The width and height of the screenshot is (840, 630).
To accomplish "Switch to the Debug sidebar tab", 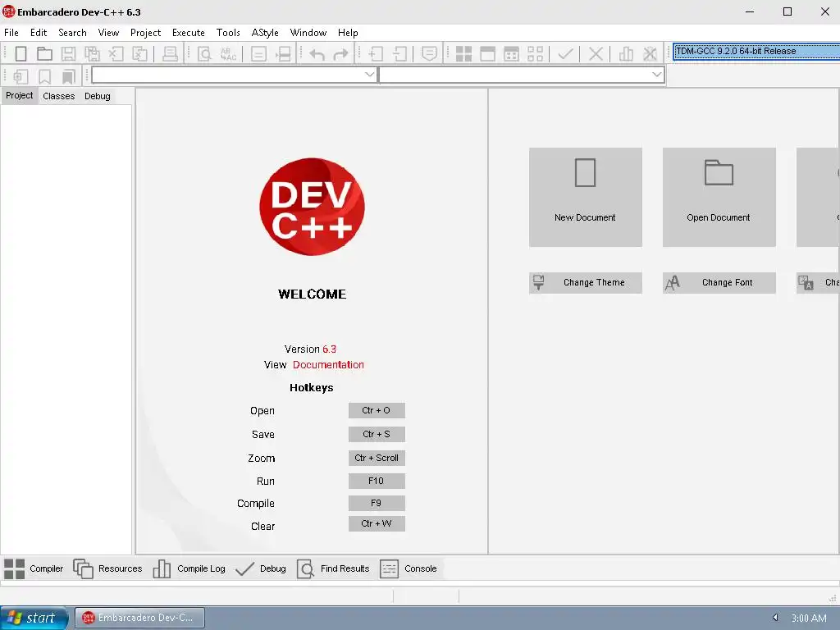I will (98, 96).
